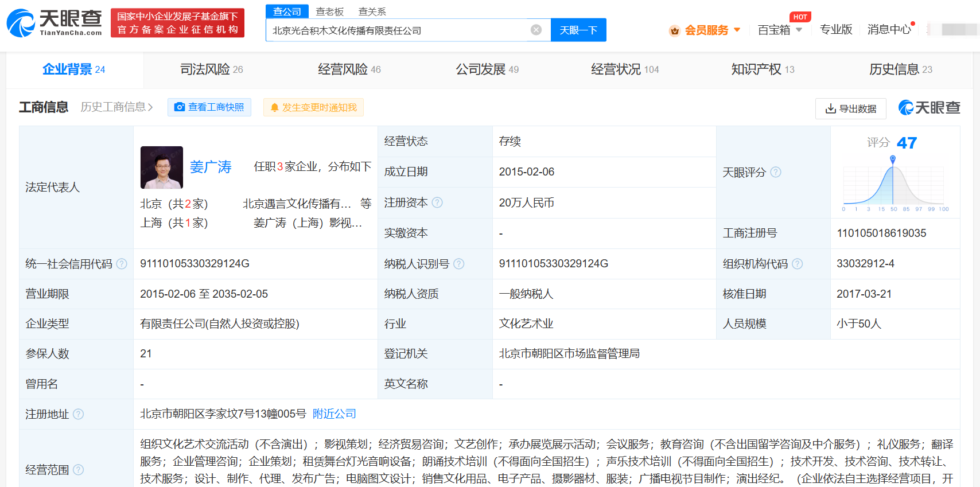980x487 pixels.
Task: Select 北京市朝阳区市场监督管理局 text
Action: (x=569, y=354)
